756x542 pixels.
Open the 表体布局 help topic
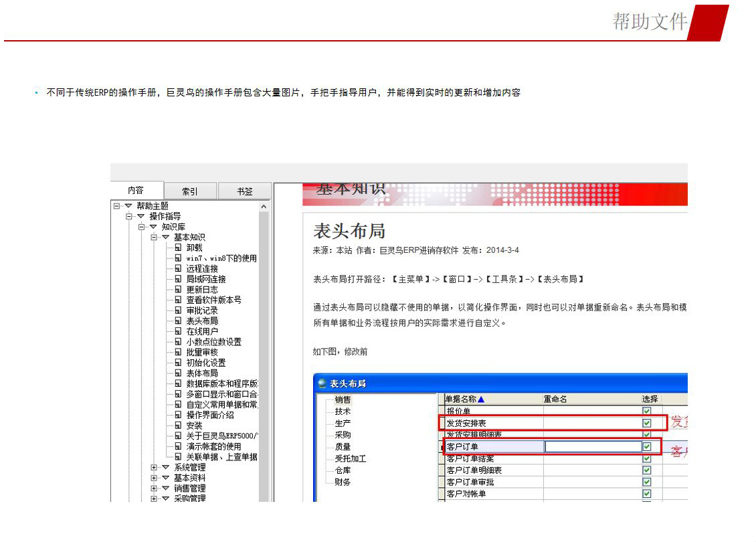201,373
